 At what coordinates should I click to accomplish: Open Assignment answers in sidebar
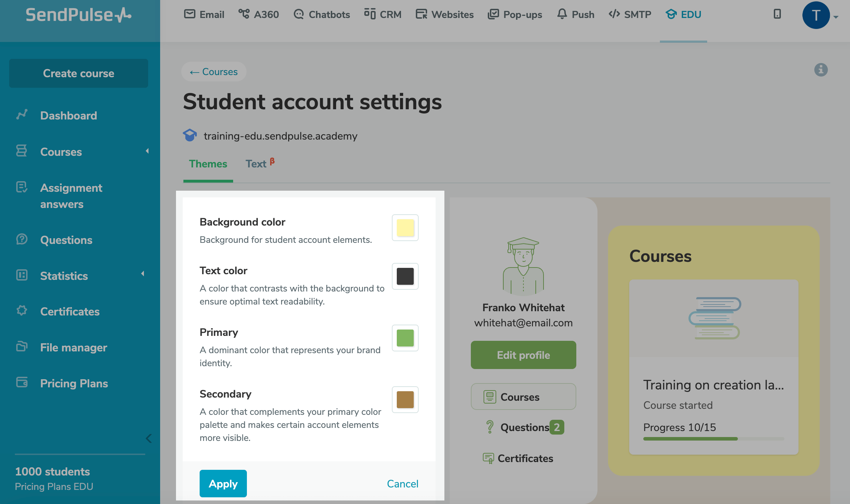(x=71, y=196)
